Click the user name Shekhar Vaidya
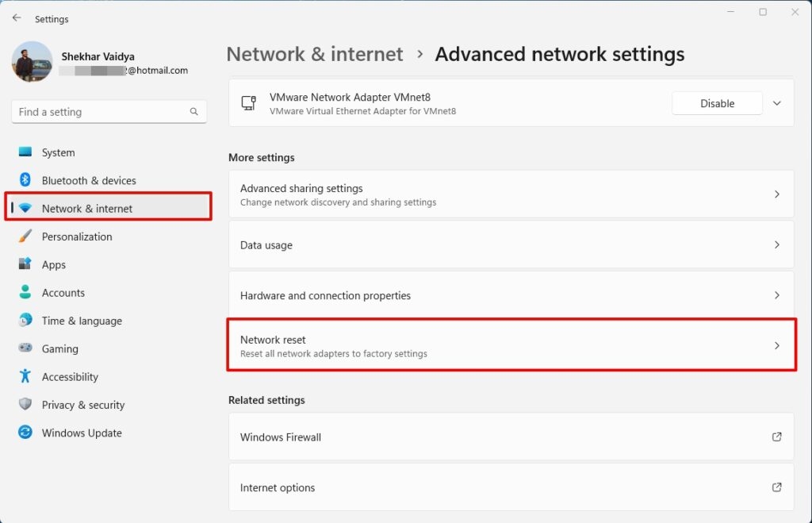 click(x=98, y=56)
